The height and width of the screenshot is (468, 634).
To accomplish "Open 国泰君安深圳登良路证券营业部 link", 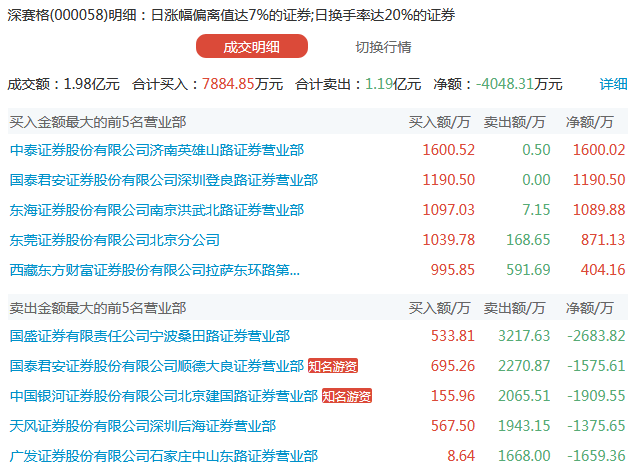I will click(164, 180).
